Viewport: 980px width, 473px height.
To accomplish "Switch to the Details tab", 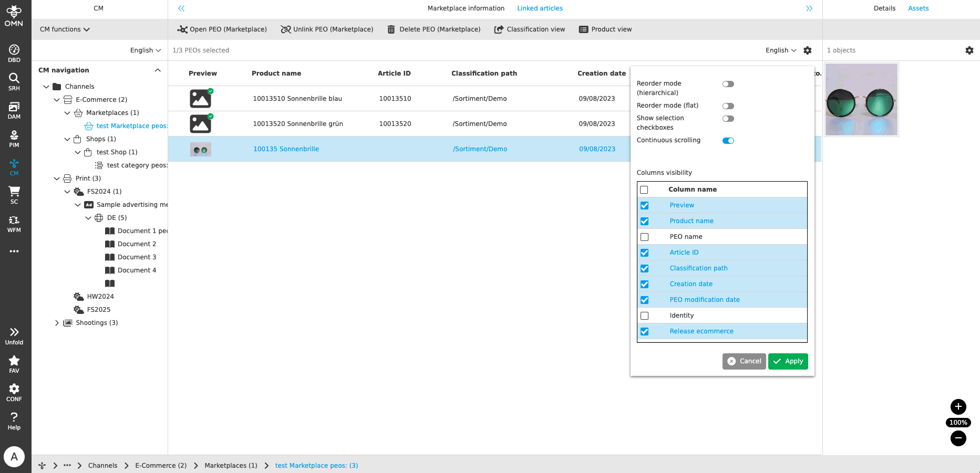I will pos(884,8).
